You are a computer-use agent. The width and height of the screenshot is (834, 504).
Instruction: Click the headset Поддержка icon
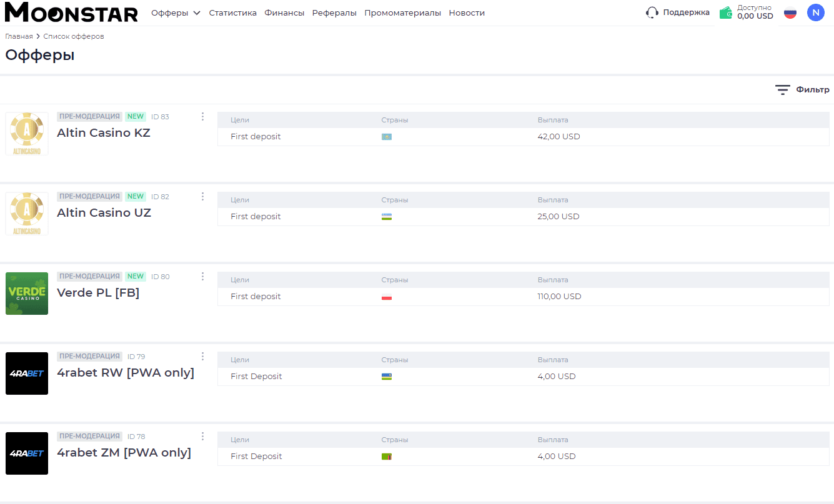pyautogui.click(x=652, y=12)
